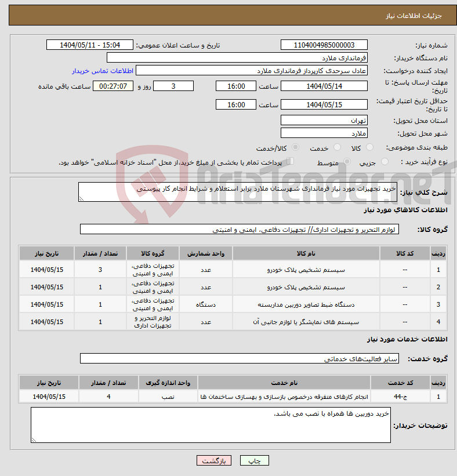
Task: Click the نام خدمت column header
Action: [x=284, y=383]
